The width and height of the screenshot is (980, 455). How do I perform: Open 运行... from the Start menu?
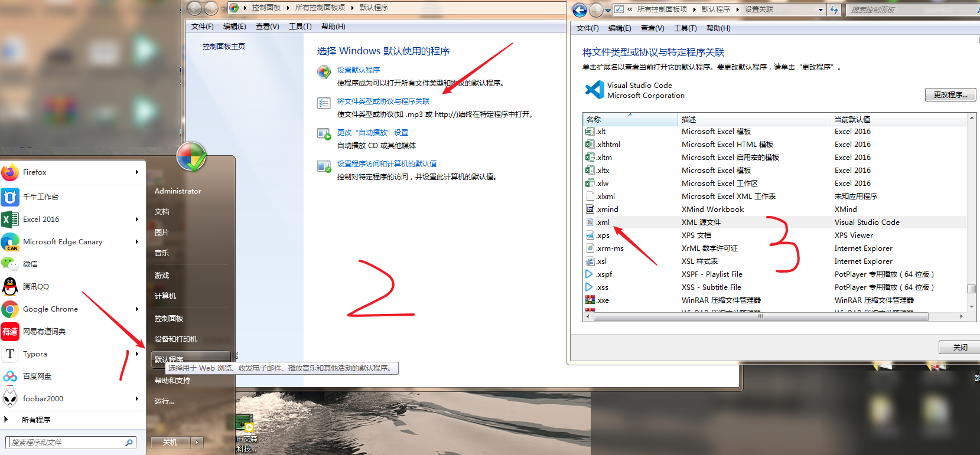164,401
